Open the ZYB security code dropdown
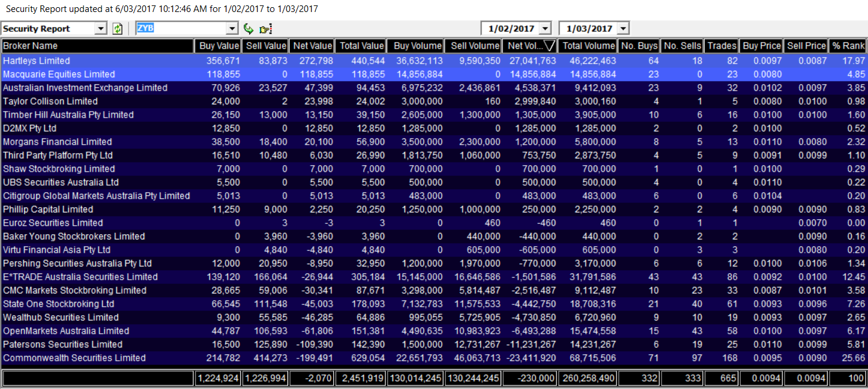This screenshot has width=868, height=389. (232, 29)
